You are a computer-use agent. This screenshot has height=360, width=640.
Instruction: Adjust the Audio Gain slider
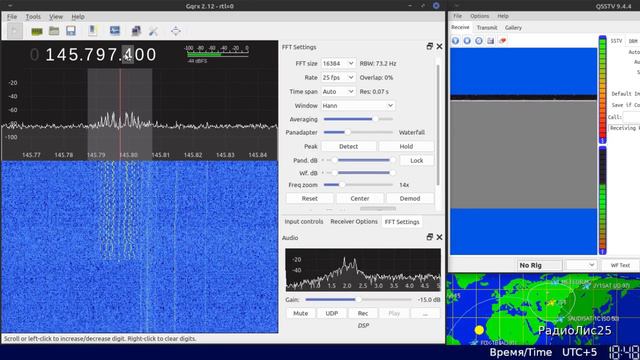358,300
